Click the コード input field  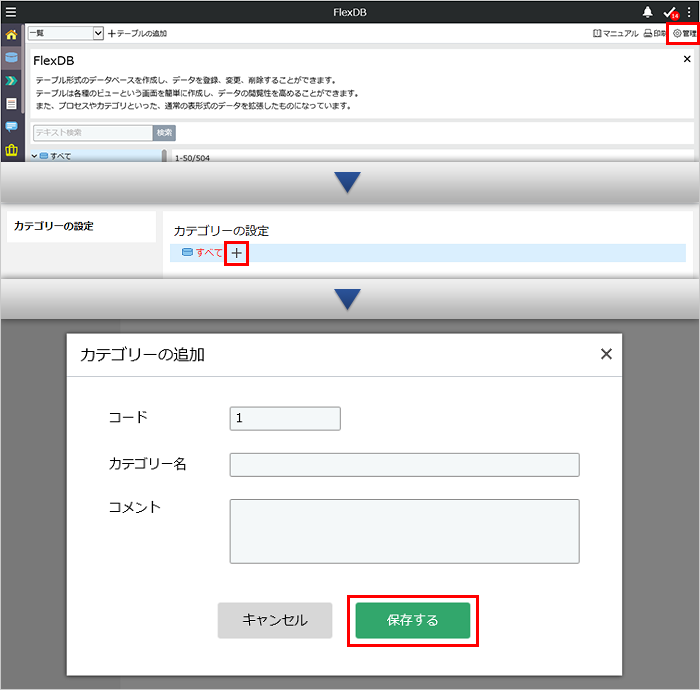[x=285, y=418]
